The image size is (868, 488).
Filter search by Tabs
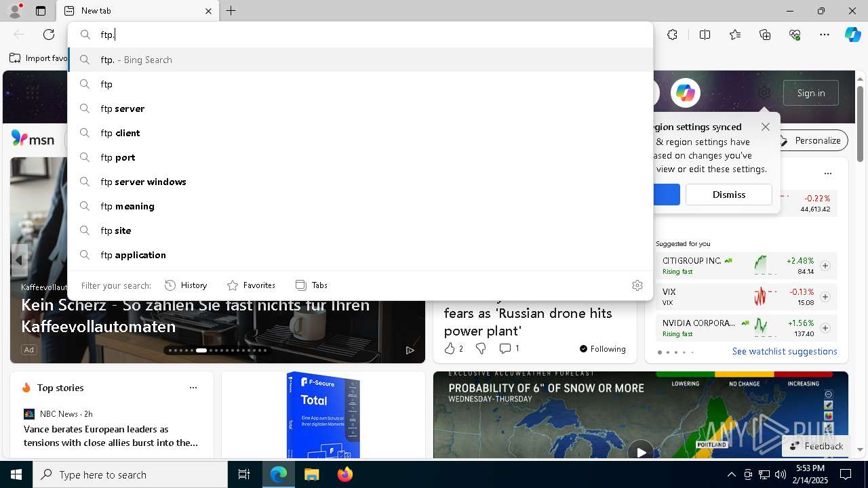tap(311, 285)
